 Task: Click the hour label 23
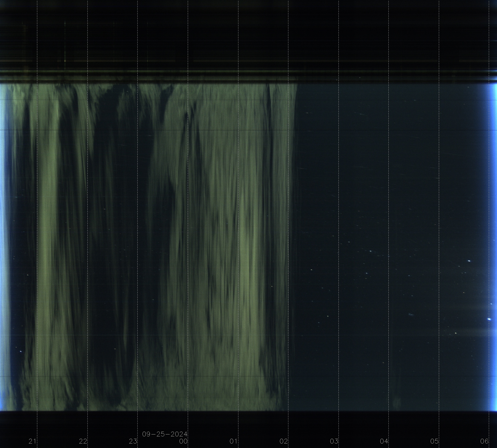pyautogui.click(x=133, y=441)
